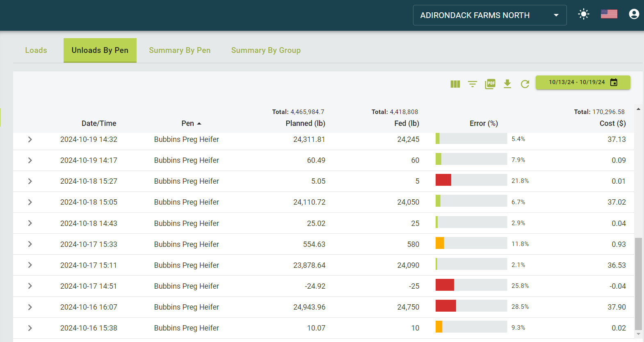Click the 25.8% error percentage text
This screenshot has width=644, height=342.
(x=520, y=286)
